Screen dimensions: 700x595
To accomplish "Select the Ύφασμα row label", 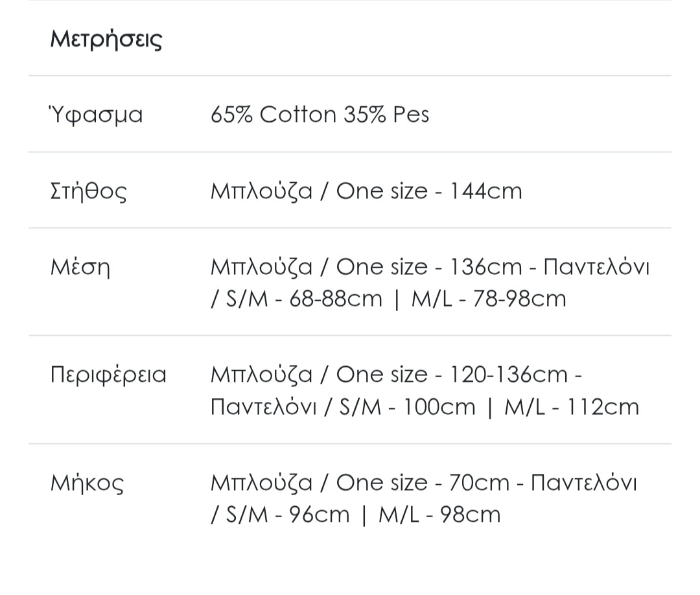I will [97, 115].
